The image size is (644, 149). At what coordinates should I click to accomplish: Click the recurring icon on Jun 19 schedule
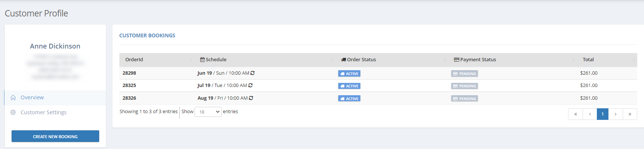253,73
